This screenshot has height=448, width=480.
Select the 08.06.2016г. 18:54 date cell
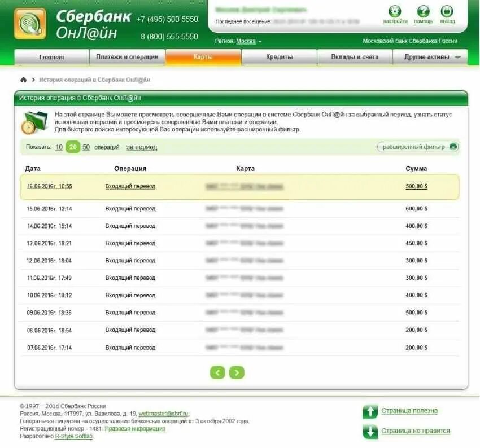(49, 330)
